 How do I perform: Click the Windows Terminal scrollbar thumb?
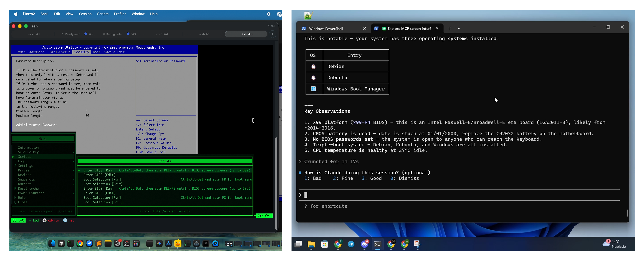tap(627, 213)
